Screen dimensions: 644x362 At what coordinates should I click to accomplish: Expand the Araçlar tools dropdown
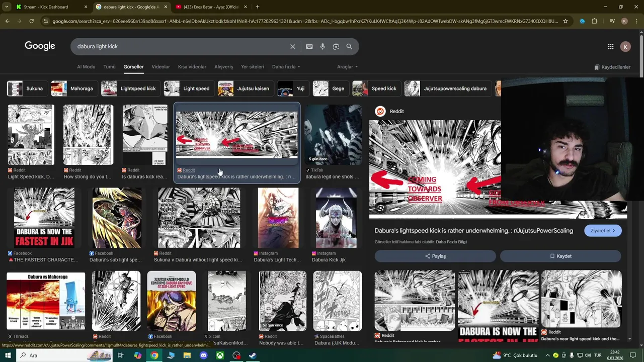pyautogui.click(x=347, y=67)
